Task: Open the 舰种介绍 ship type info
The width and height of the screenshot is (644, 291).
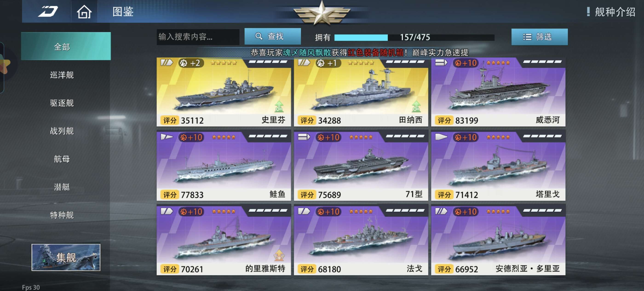Action: 611,12
